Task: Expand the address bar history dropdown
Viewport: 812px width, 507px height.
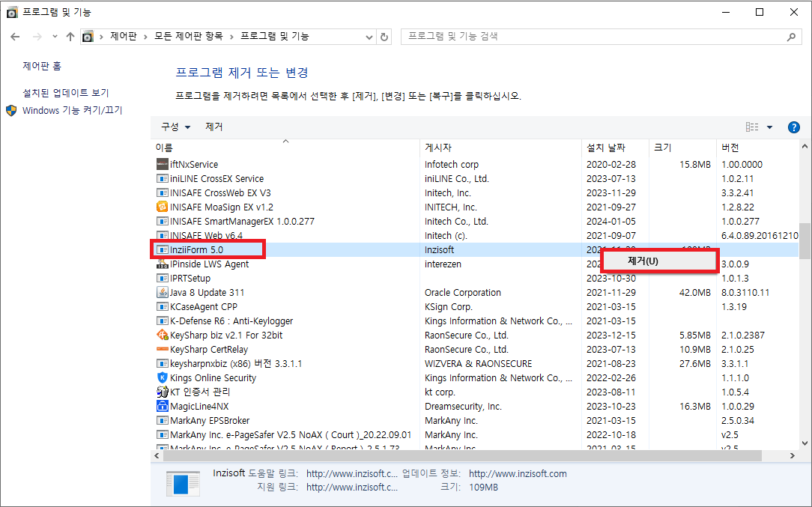Action: click(369, 37)
